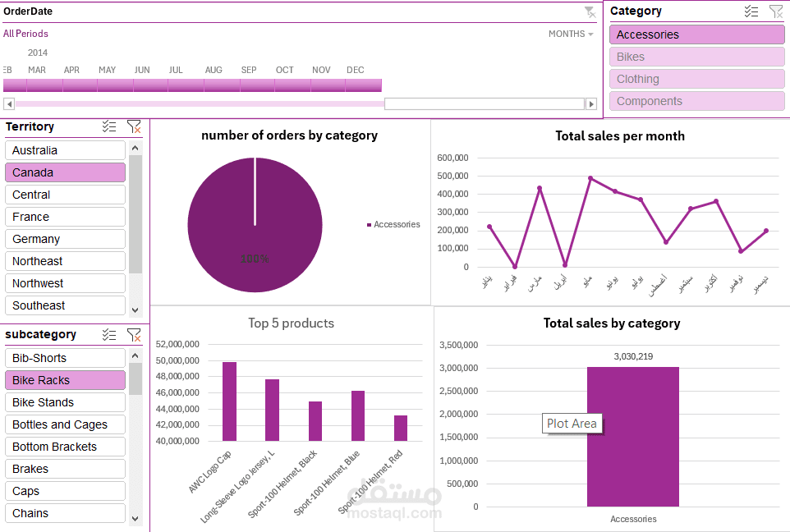
Task: Toggle multi-select in the subcategory slicer
Action: click(109, 335)
